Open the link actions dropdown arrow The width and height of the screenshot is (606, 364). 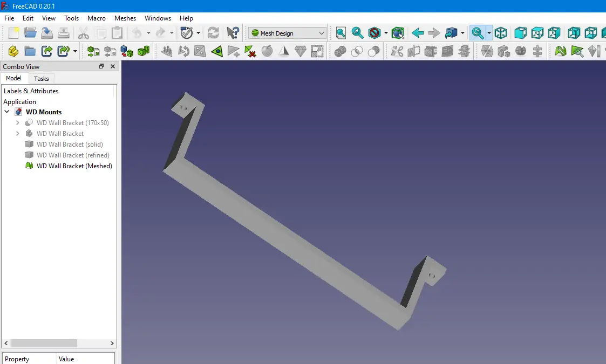click(x=76, y=51)
